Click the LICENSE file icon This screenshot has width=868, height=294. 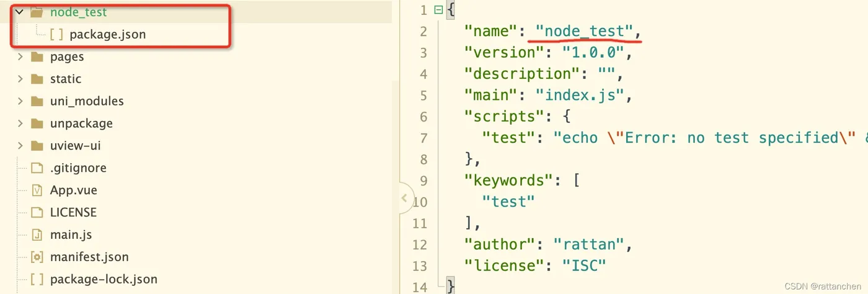click(37, 213)
